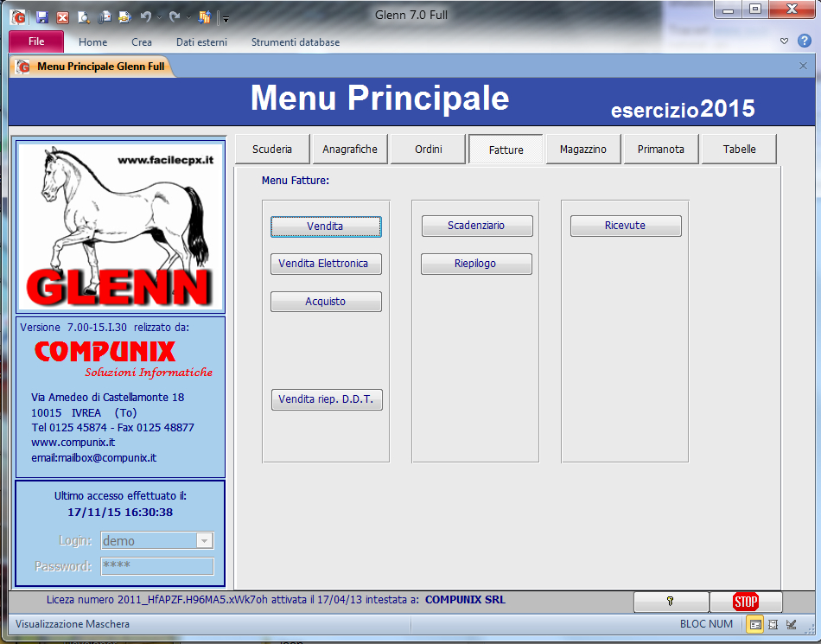
Task: Click the Menu Fatture: heading label
Action: (x=296, y=181)
